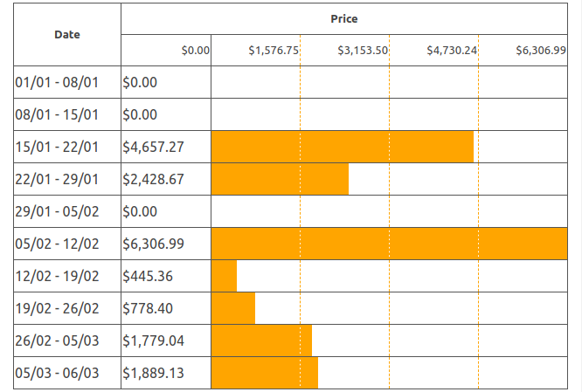Click the $6,306.99 price value cell
The height and width of the screenshot is (392, 582).
pos(154,244)
